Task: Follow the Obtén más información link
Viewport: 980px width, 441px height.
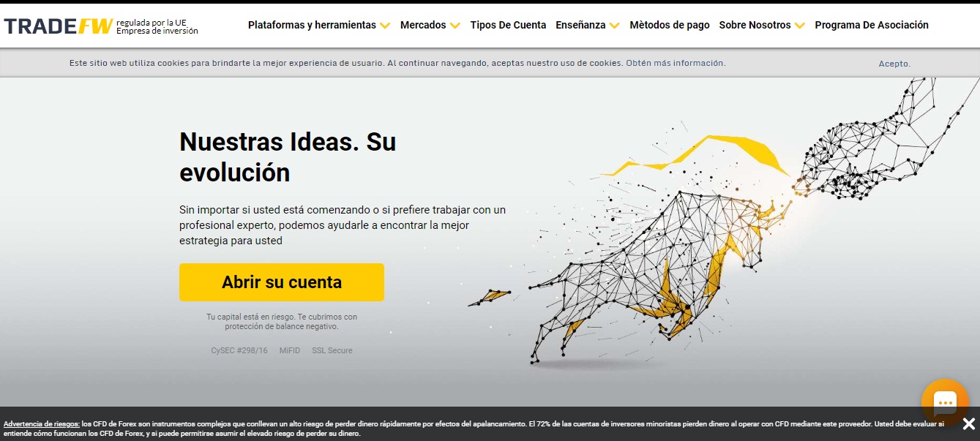Action: (676, 63)
